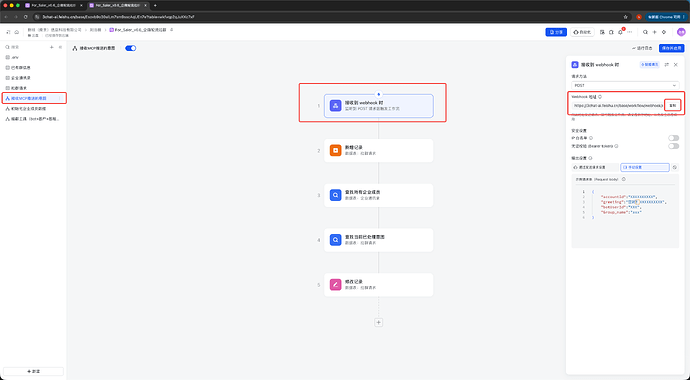Open a new browser tab with the plus button

(155, 5)
